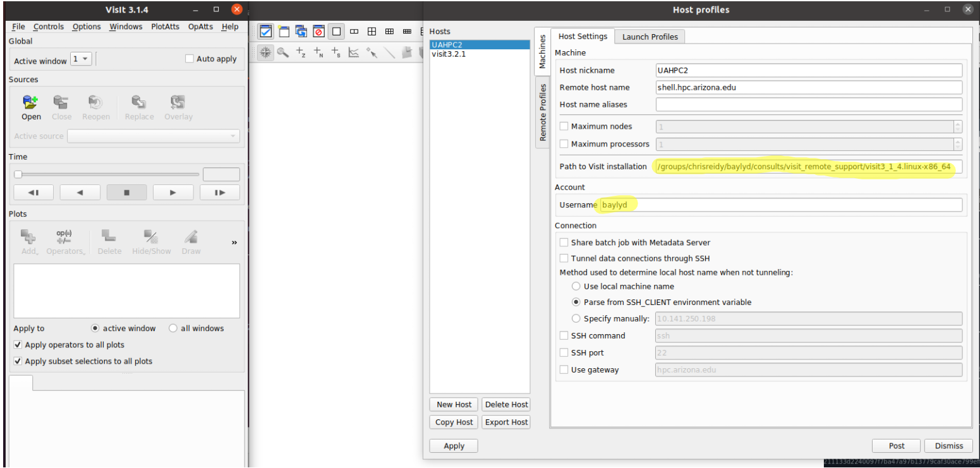980x468 pixels.
Task: Open the Active window dropdown
Action: point(82,59)
